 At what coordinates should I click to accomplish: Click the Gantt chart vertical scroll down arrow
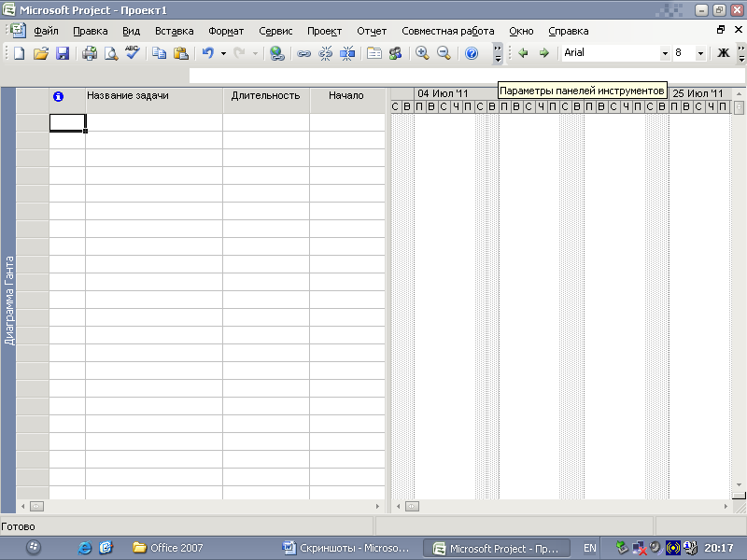(739, 484)
